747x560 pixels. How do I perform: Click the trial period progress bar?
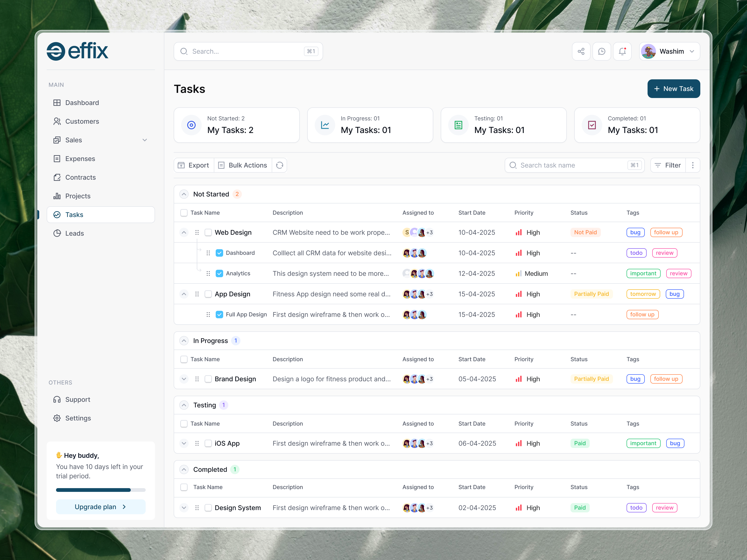click(100, 490)
